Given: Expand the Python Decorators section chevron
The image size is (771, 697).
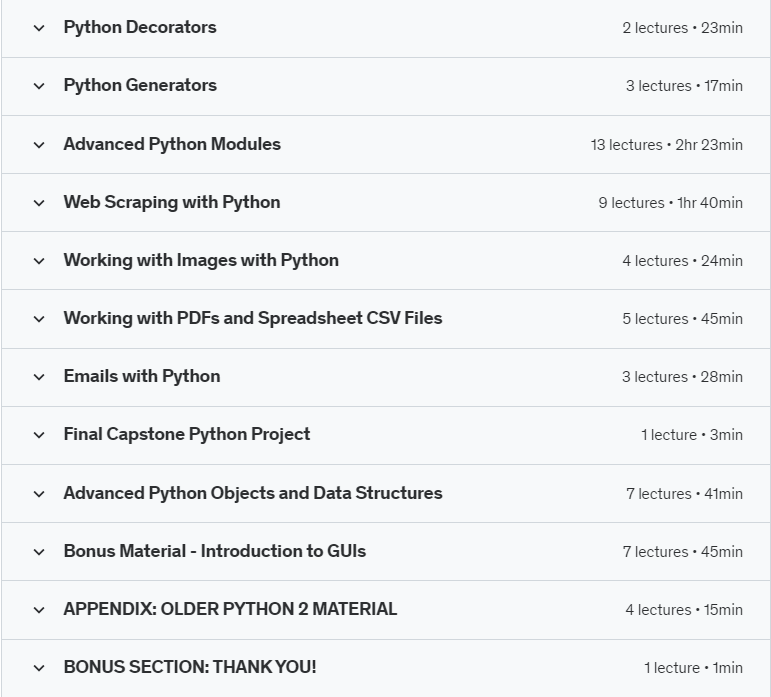Looking at the screenshot, I should click(x=39, y=28).
